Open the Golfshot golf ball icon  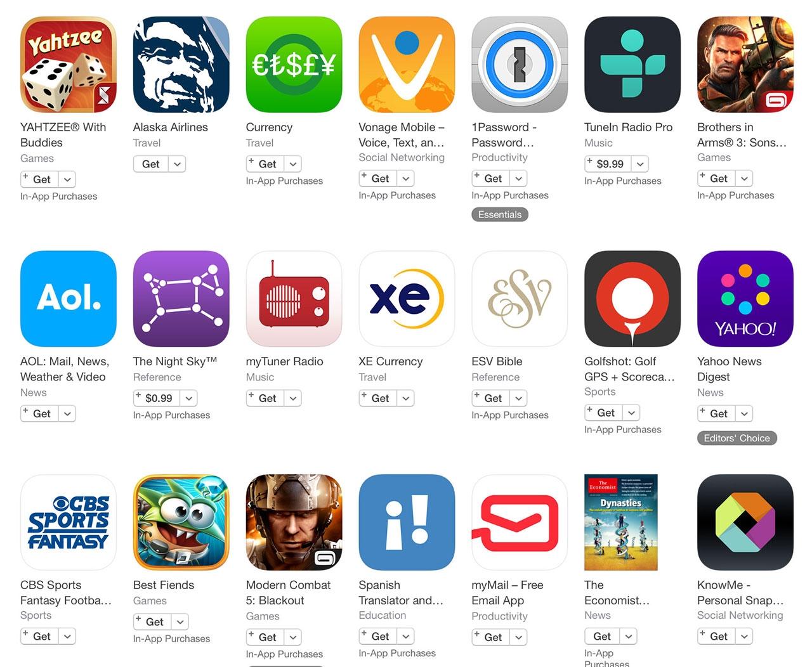[x=632, y=299]
